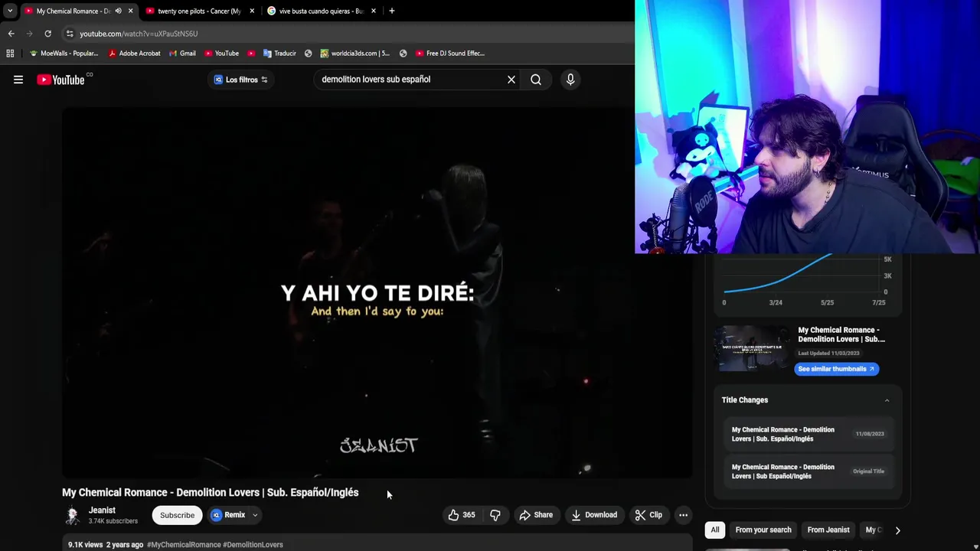Switch to the vive busta cuando quieras tab
Screen dimensions: 980x551
[321, 11]
